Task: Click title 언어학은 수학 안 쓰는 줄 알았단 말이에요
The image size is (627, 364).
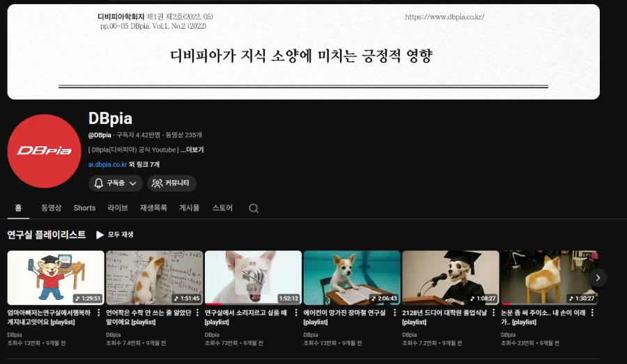Action: click(x=148, y=317)
